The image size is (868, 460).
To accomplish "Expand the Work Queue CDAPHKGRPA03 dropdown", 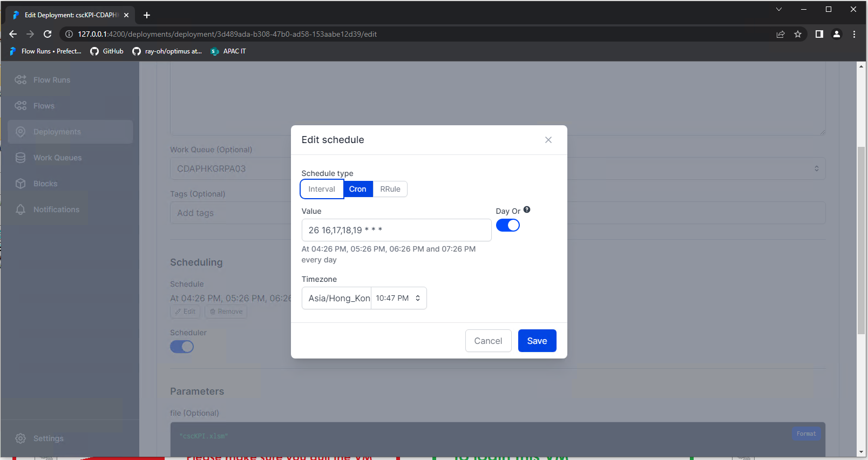I will 498,168.
